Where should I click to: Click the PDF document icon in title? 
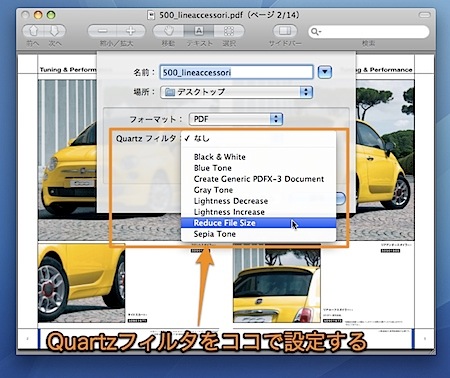152,15
